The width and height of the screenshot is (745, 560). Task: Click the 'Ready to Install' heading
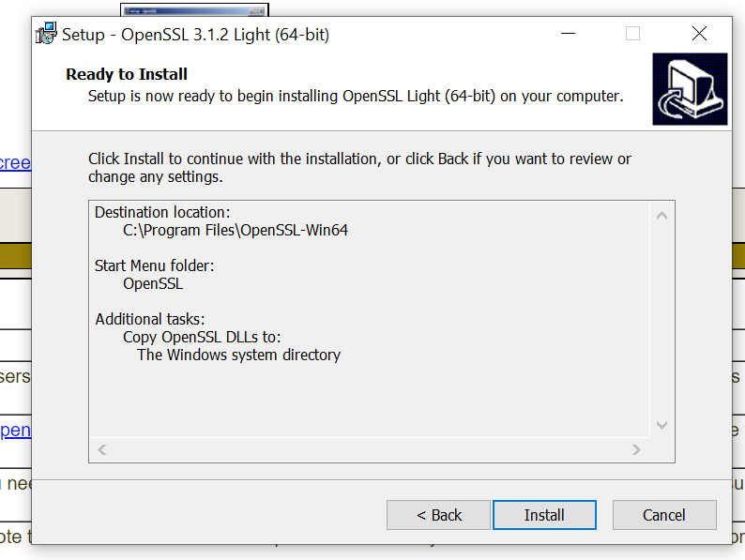click(127, 74)
